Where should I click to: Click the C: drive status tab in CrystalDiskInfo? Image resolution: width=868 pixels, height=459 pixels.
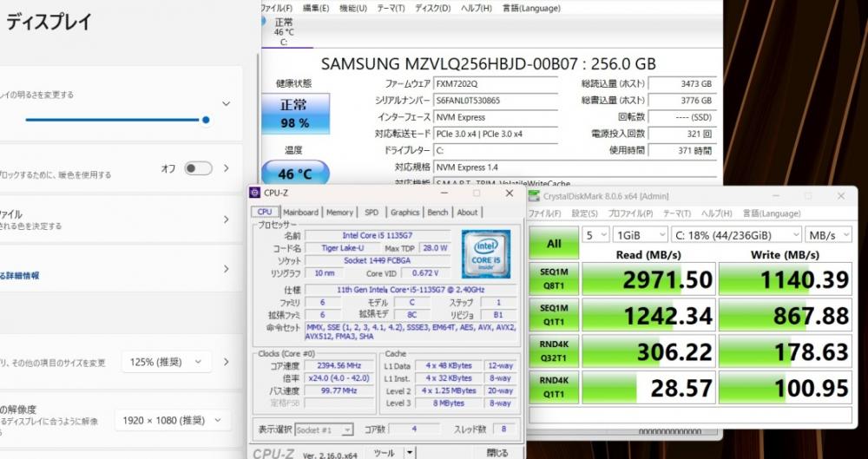pyautogui.click(x=284, y=31)
